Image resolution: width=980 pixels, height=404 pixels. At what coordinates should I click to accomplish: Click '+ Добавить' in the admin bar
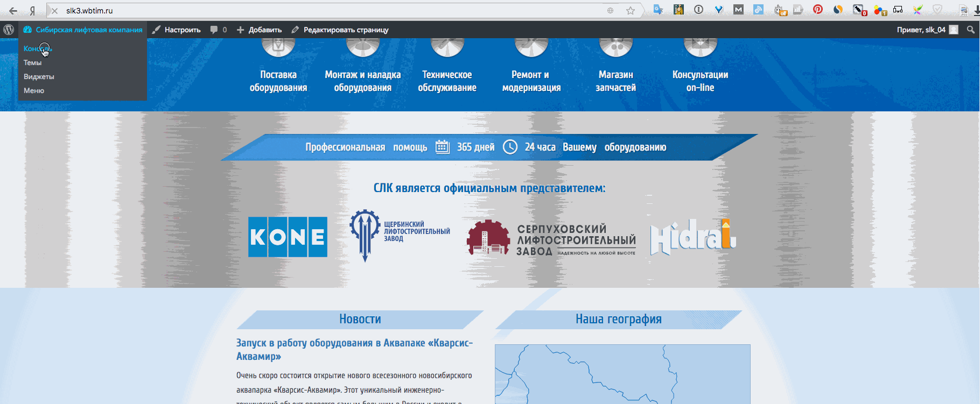259,30
